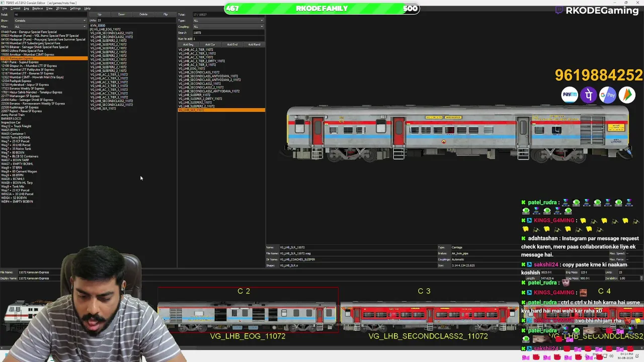Select consist Wag12 + Truck Frieght
This screenshot has height=362, width=644.
tap(16, 126)
